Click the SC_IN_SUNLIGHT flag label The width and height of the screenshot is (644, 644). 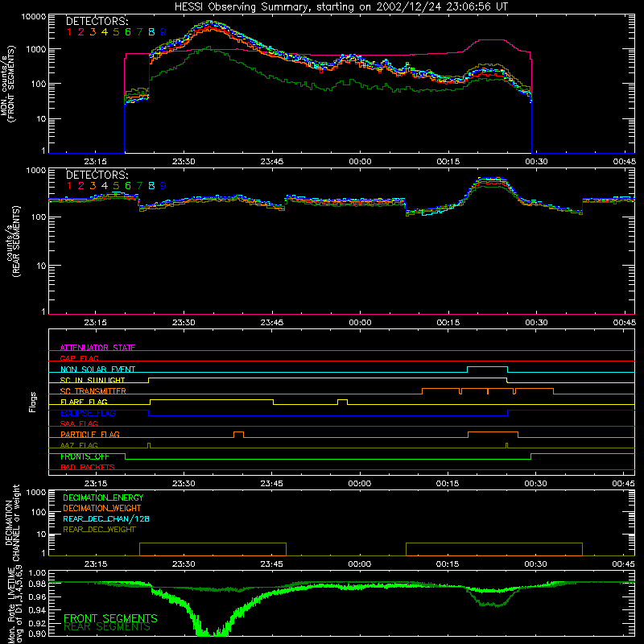93,380
